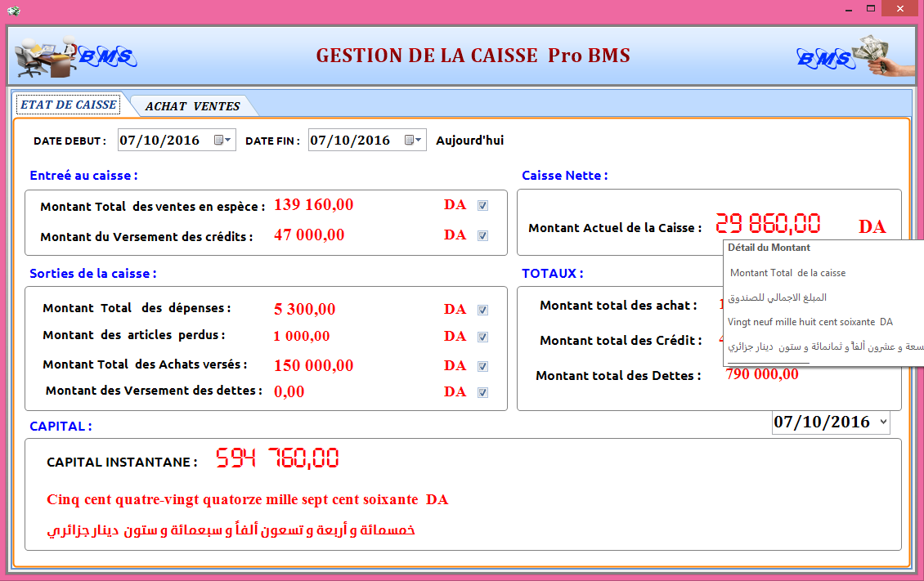Click the 'Montant total des Dettes' label
Image resolution: width=924 pixels, height=581 pixels.
[618, 376]
